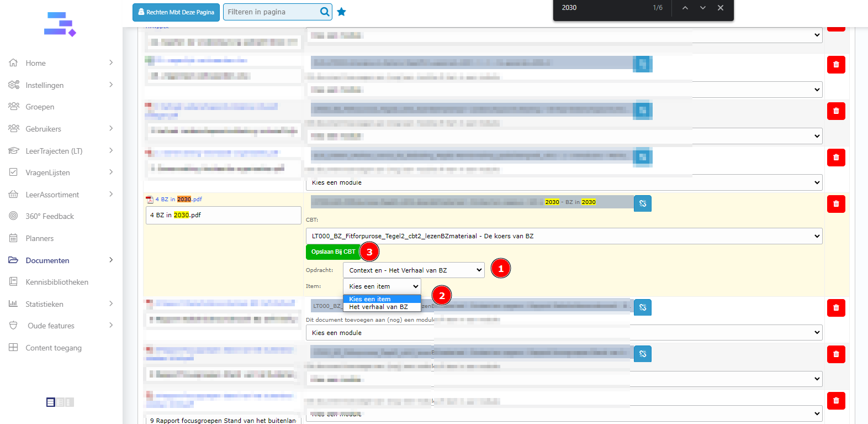Click the layout switcher icon in sidebar
868x424 pixels.
[51, 402]
